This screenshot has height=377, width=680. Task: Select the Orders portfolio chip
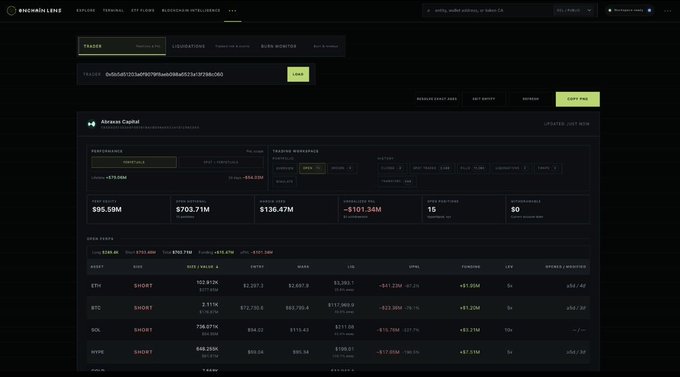[x=342, y=168]
